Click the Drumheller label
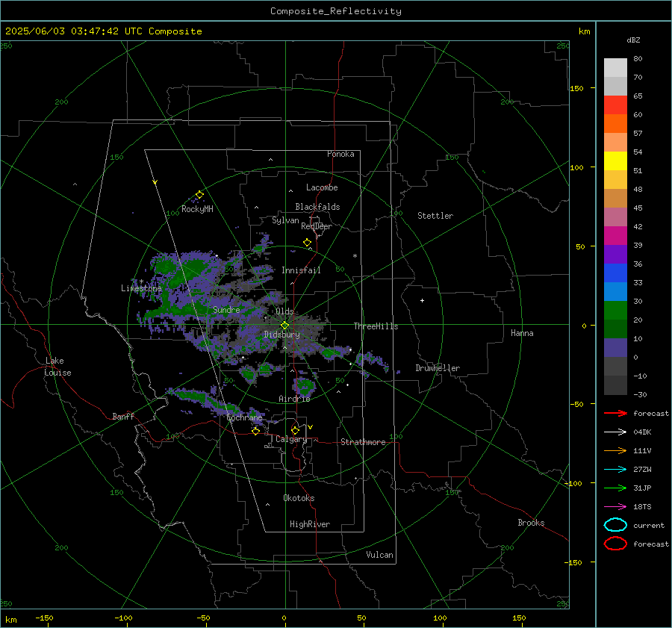Screen dimensions: 672x628 [x=438, y=368]
